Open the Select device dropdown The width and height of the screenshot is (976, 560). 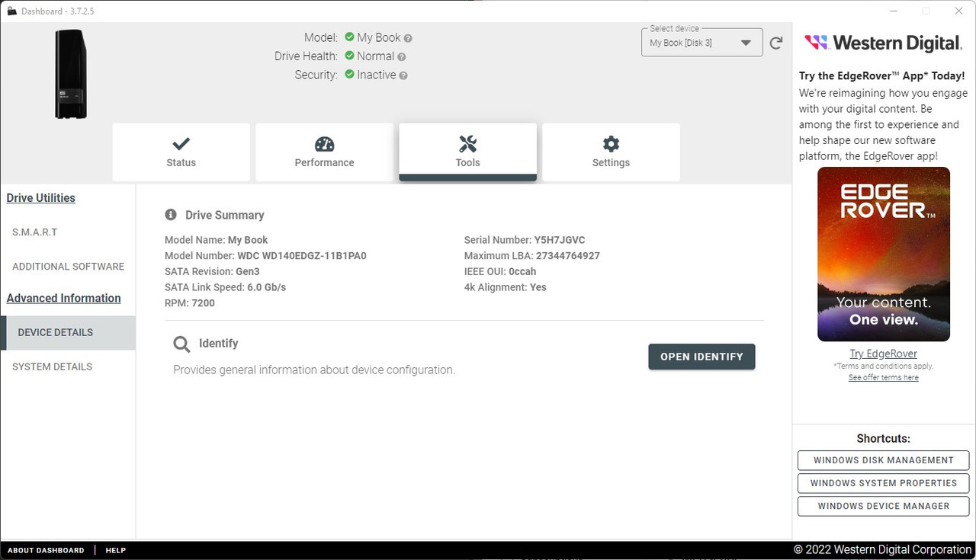click(701, 43)
